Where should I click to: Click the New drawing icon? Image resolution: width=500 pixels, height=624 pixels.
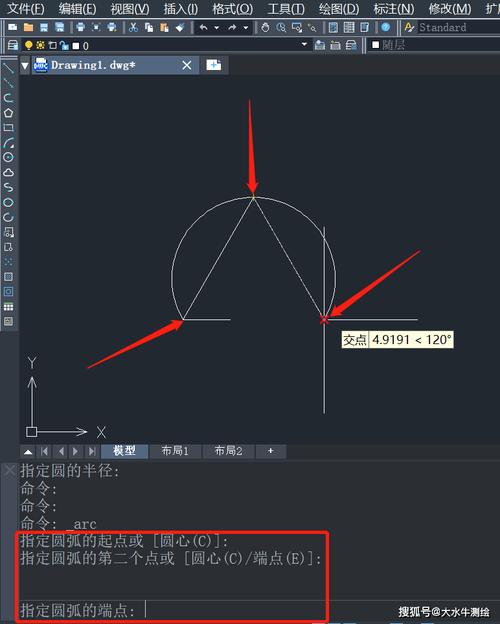(13, 27)
